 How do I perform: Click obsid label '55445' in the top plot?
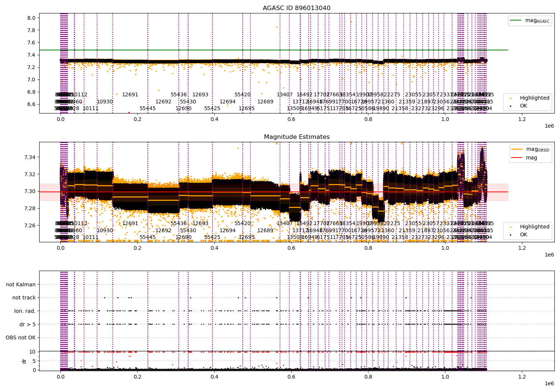click(x=147, y=109)
